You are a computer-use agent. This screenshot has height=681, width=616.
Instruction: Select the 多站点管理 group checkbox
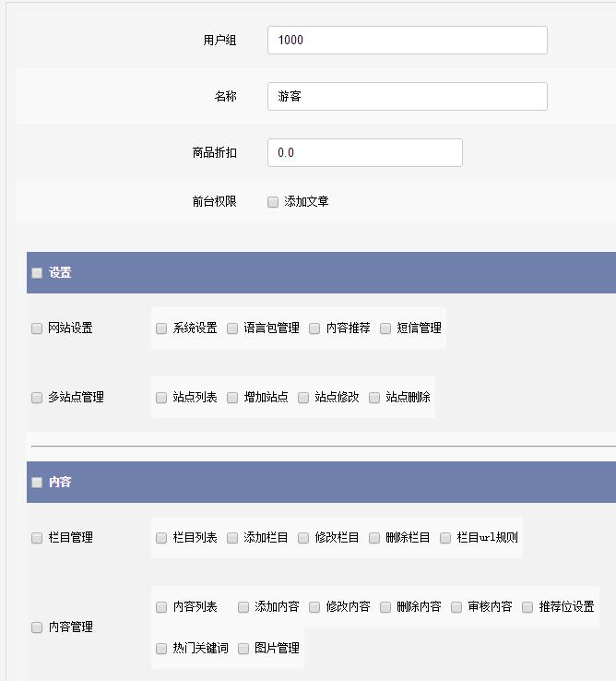tap(37, 398)
